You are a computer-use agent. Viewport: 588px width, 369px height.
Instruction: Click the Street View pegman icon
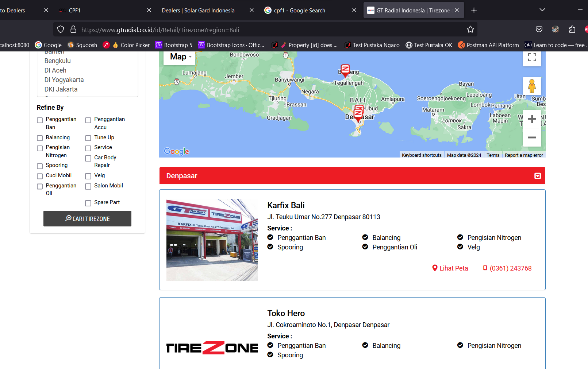[532, 86]
